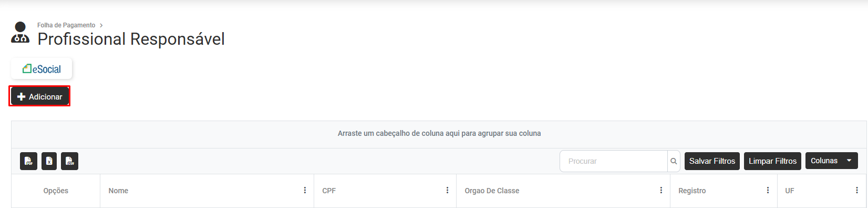The width and height of the screenshot is (868, 208).
Task: Open Orgao De Classe column menu
Action: (661, 190)
